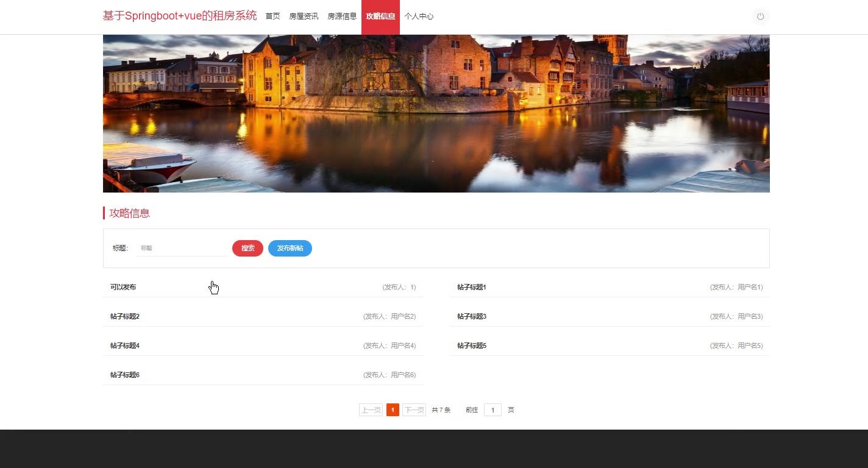Click the power logout icon

tap(760, 16)
